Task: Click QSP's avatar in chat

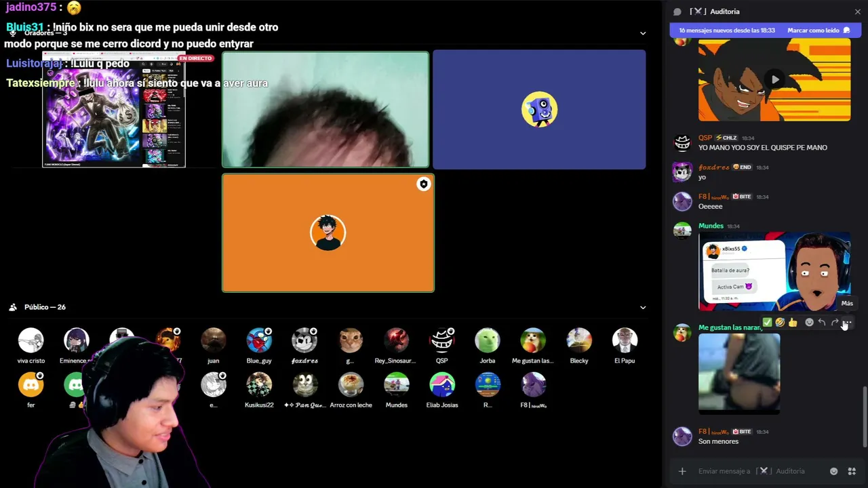Action: (682, 143)
